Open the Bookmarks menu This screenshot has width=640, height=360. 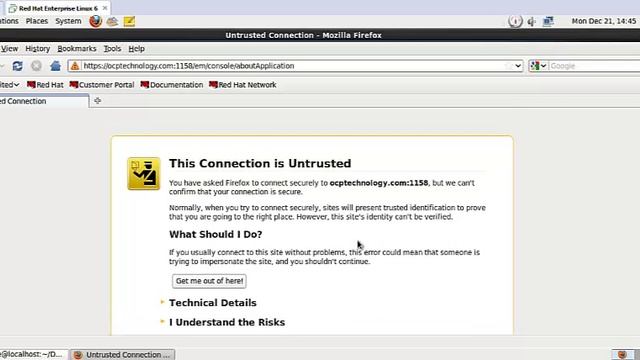tap(77, 49)
